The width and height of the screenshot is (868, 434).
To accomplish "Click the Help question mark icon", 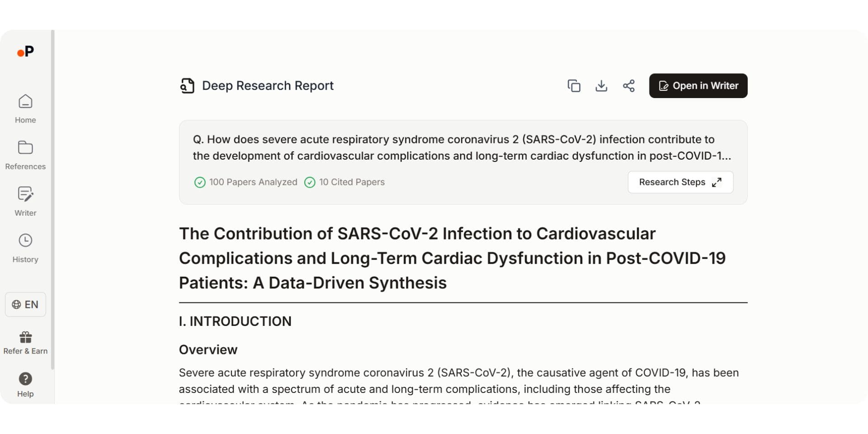I will [25, 379].
